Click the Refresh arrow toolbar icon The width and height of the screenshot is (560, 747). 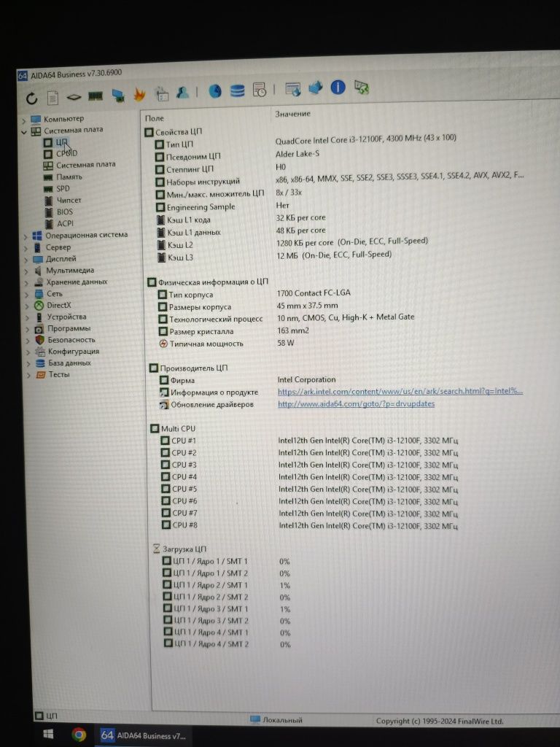pos(31,98)
